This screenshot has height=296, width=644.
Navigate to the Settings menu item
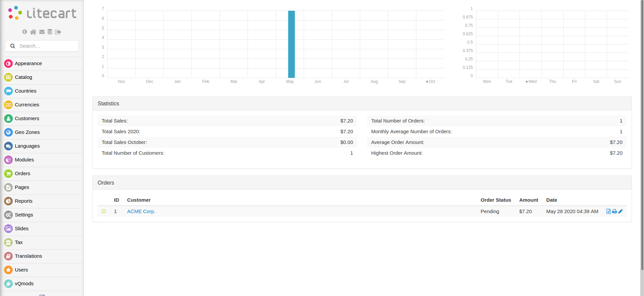24,215
